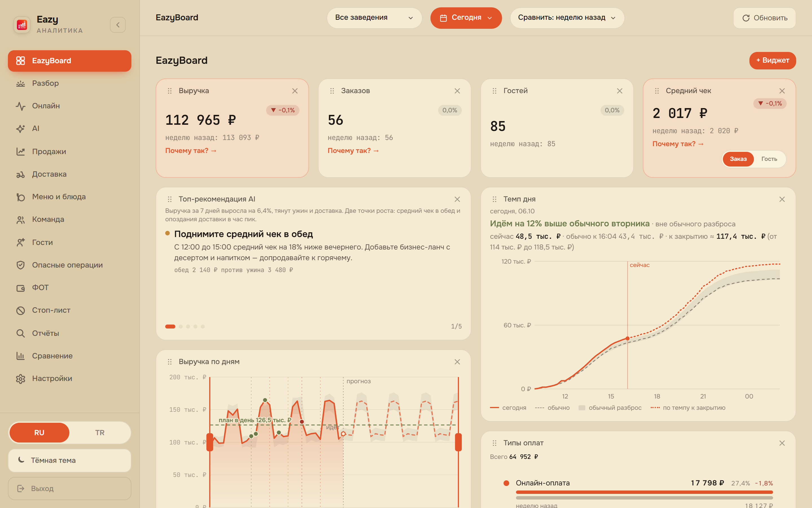Go to second recommendation pagination dot

pyautogui.click(x=181, y=327)
